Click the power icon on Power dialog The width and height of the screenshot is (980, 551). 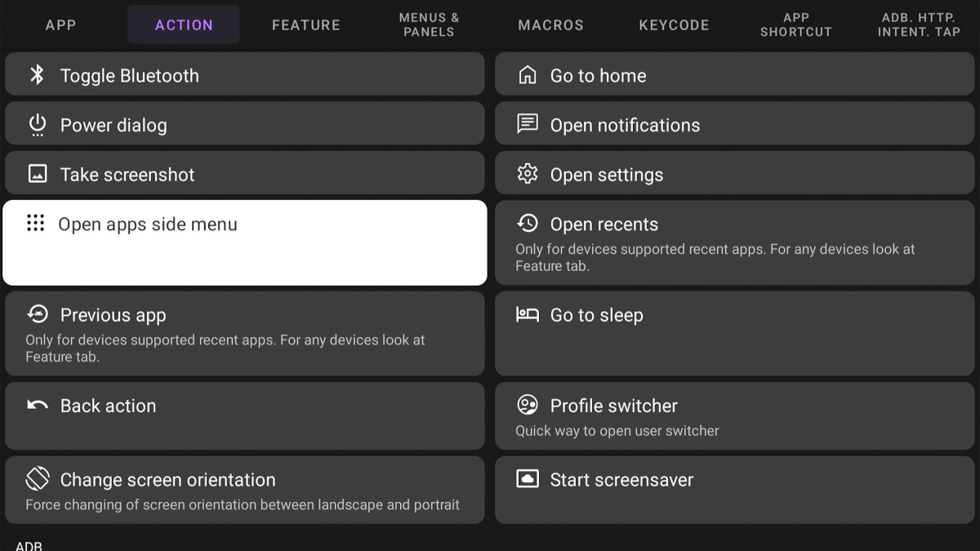click(38, 125)
